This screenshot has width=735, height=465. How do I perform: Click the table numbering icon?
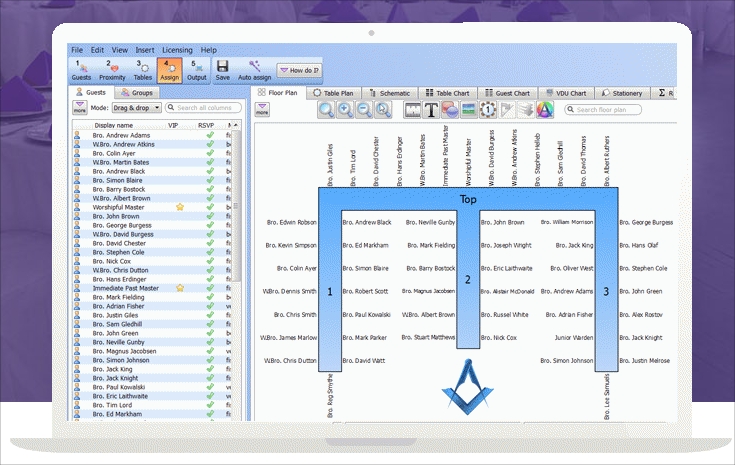(x=489, y=110)
